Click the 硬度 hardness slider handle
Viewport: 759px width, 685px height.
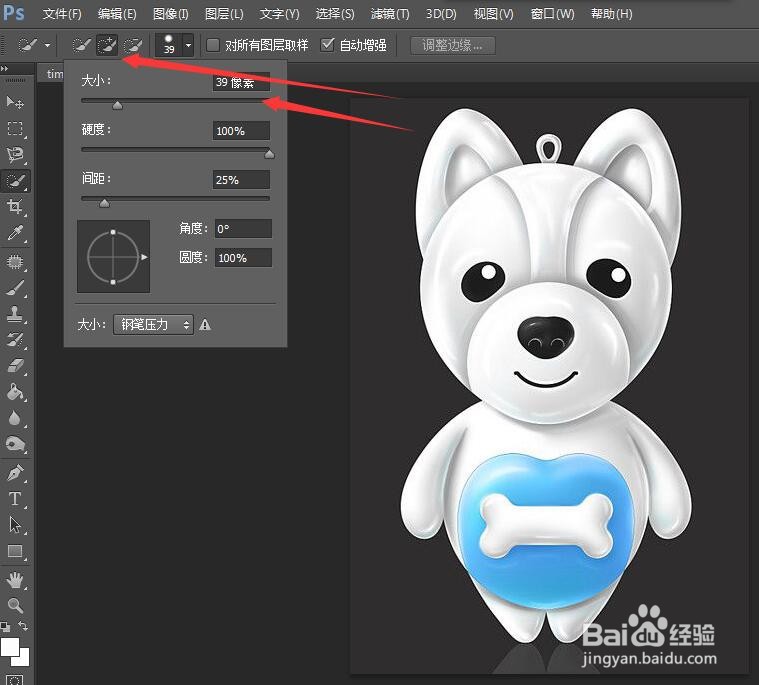pyautogui.click(x=270, y=154)
